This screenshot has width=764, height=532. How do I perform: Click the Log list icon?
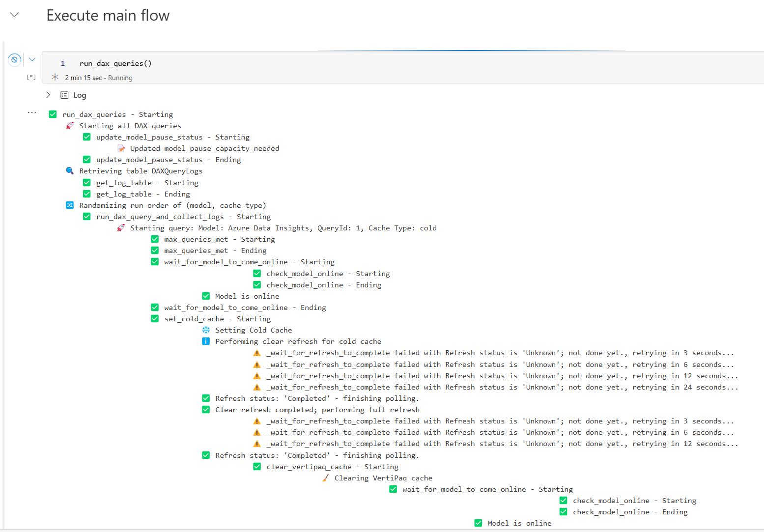pos(64,95)
